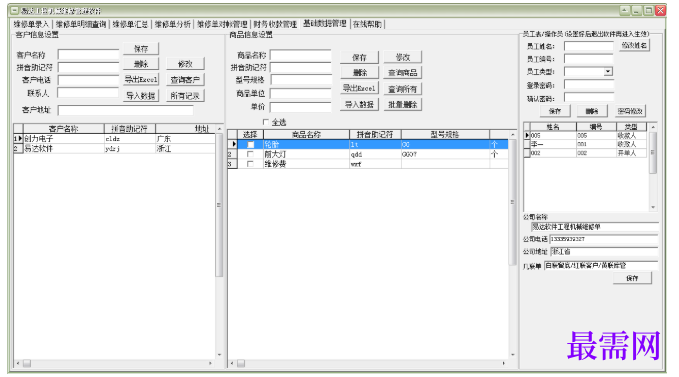The image size is (679, 377).
Task: Select the 前大灯 product cell
Action: (x=306, y=154)
